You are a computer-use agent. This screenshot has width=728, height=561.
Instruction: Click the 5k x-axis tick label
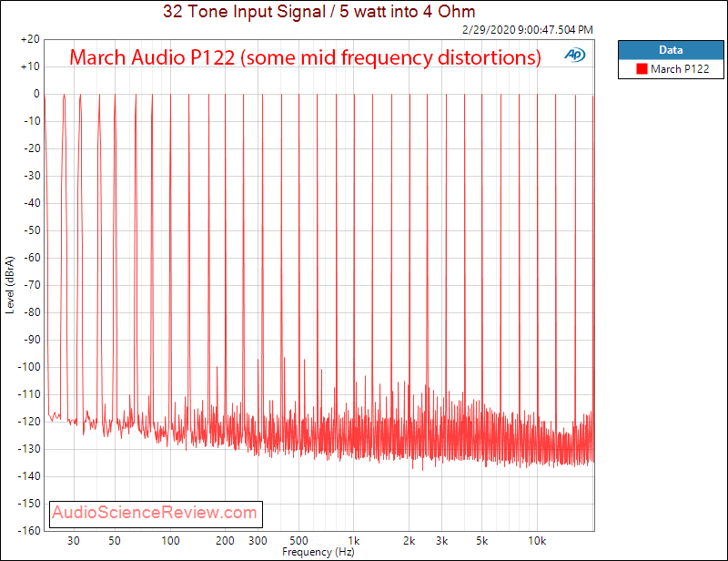click(x=482, y=541)
